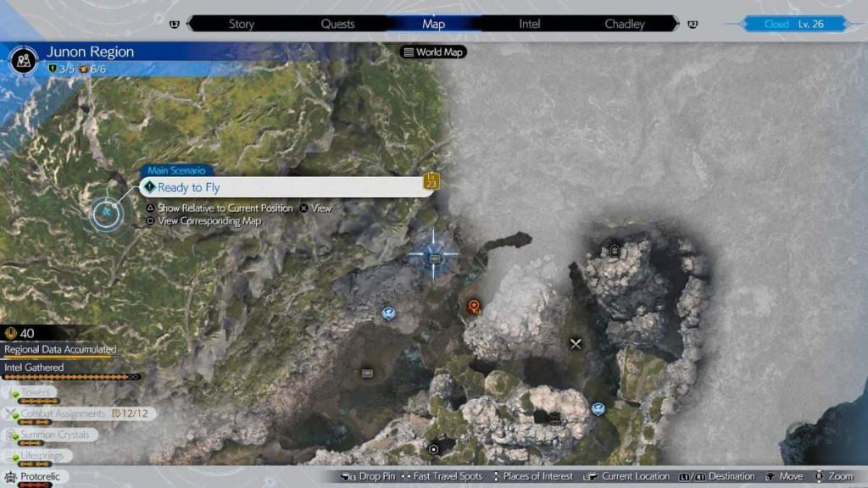This screenshot has height=488, width=868.
Task: Click the orange star quest marker
Action: (474, 306)
